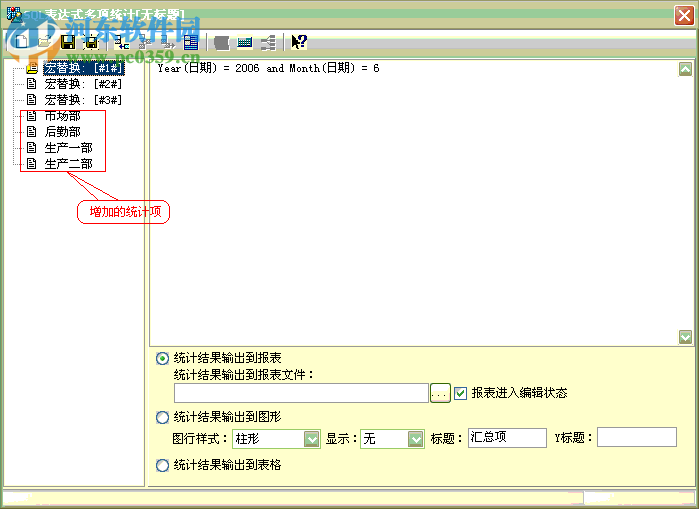Viewport: 699px width, 509px height.
Task: Click the insert item icon with blue arrow
Action: [122, 42]
